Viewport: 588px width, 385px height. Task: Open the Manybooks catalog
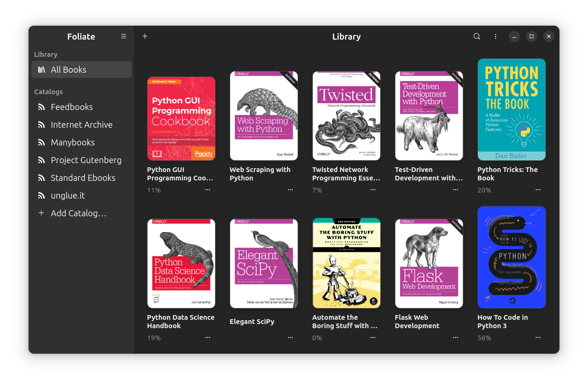[x=81, y=142]
